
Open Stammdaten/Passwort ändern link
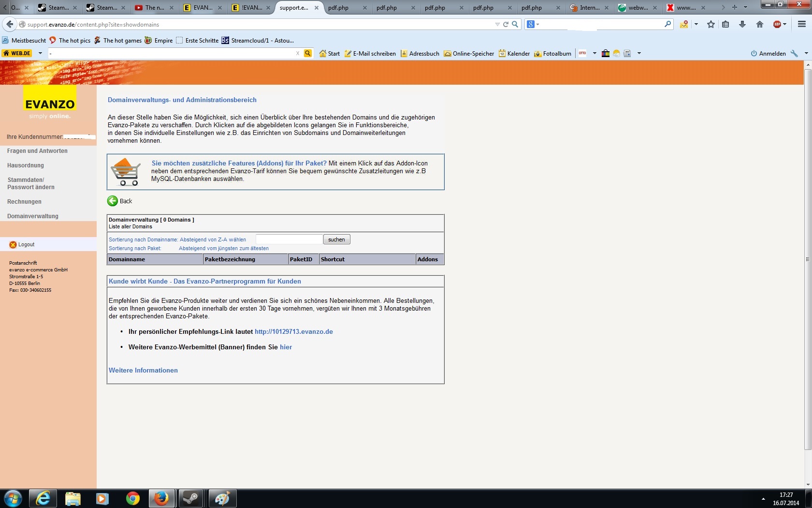click(31, 183)
